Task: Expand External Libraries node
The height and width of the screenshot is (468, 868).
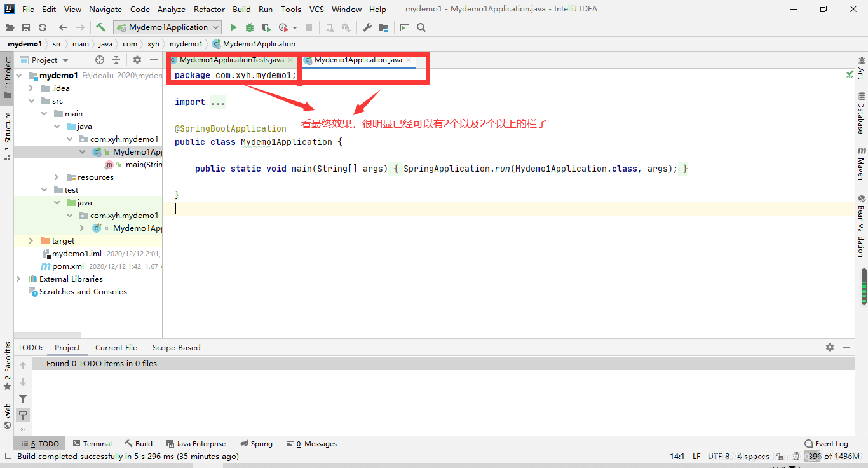Action: click(19, 279)
